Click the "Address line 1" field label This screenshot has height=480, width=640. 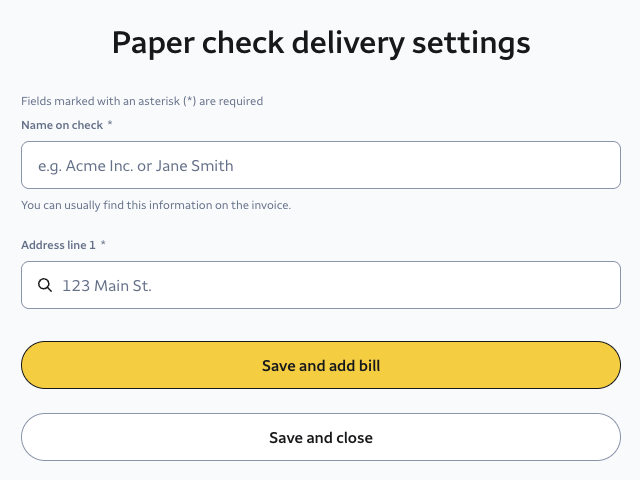click(x=59, y=245)
